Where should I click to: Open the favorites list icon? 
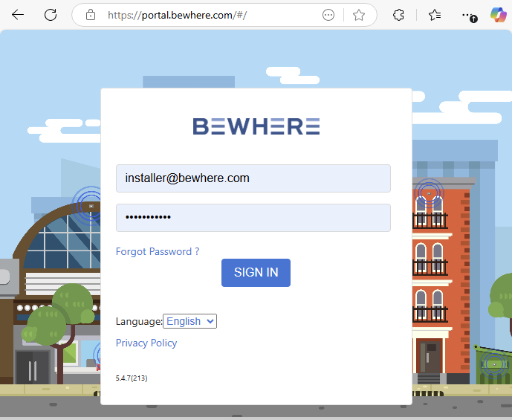click(x=435, y=15)
